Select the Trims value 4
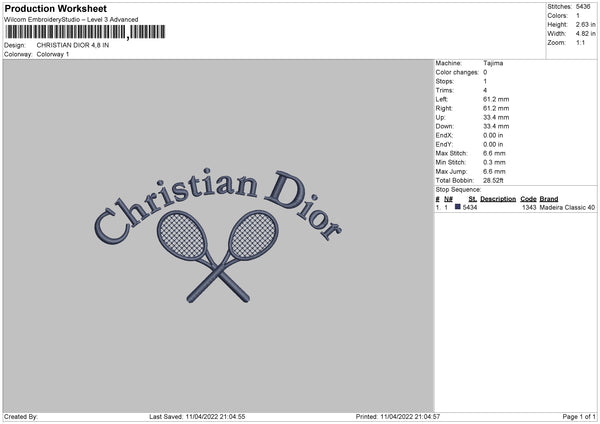 485,90
